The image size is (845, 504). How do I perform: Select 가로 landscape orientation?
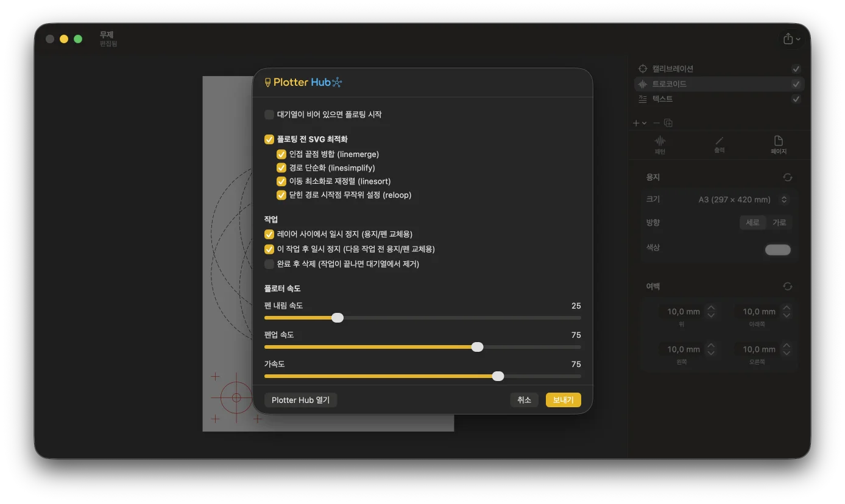(779, 223)
